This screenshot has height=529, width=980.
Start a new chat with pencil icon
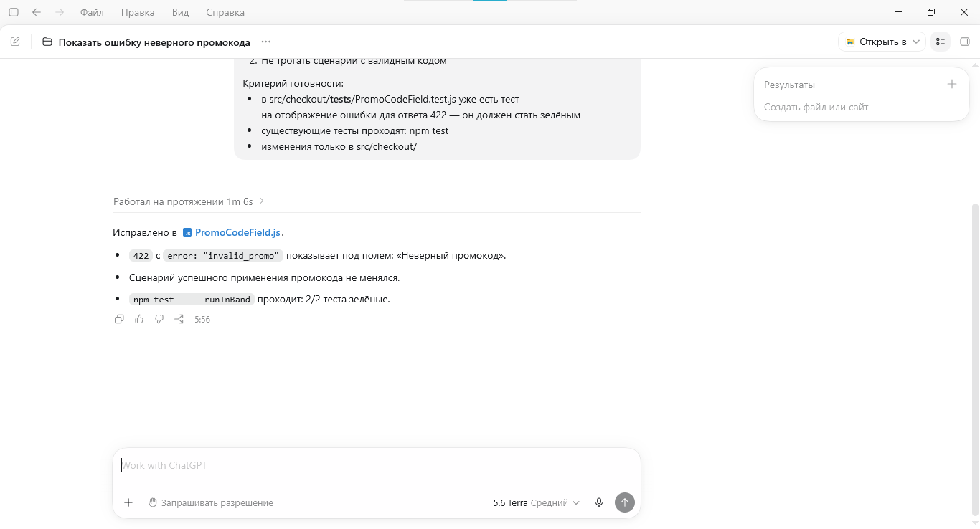pos(15,42)
